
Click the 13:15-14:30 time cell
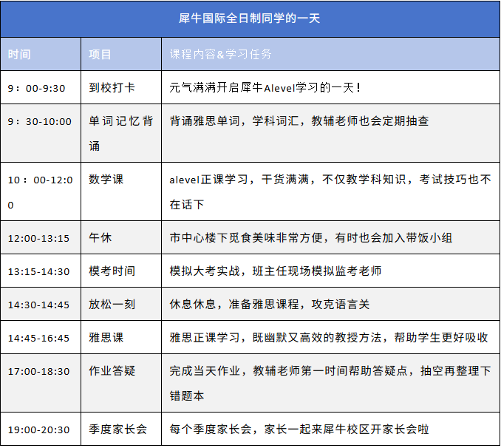tap(39, 272)
